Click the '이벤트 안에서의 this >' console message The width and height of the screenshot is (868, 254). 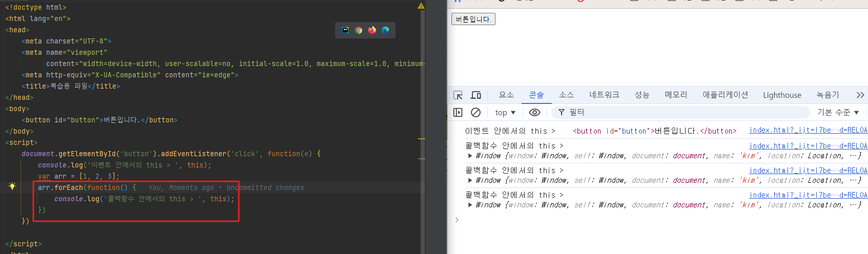point(510,131)
